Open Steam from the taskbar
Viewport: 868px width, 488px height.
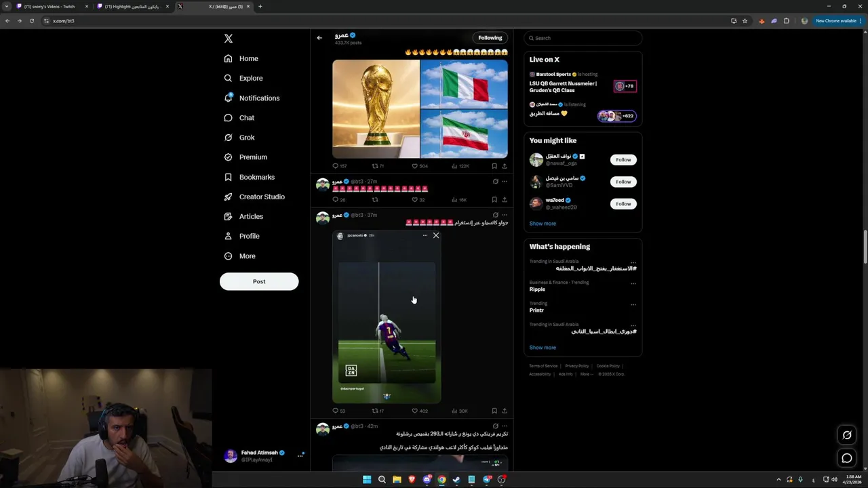[456, 480]
